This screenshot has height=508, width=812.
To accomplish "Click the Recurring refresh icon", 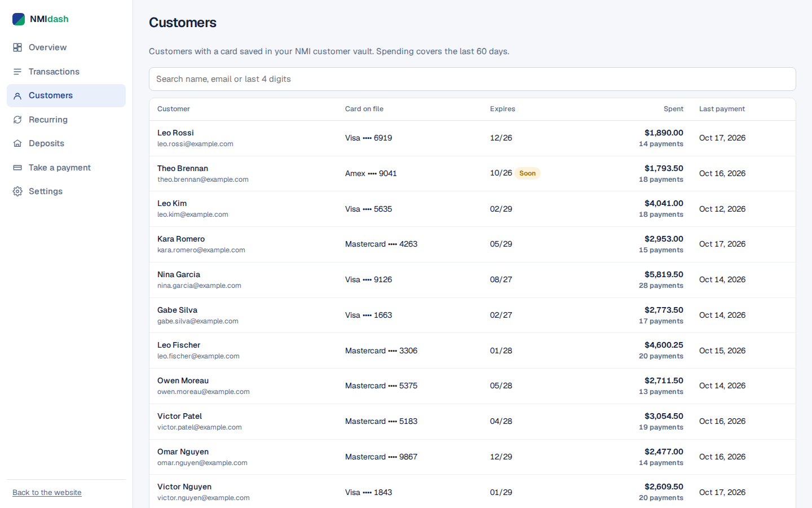I will (17, 120).
